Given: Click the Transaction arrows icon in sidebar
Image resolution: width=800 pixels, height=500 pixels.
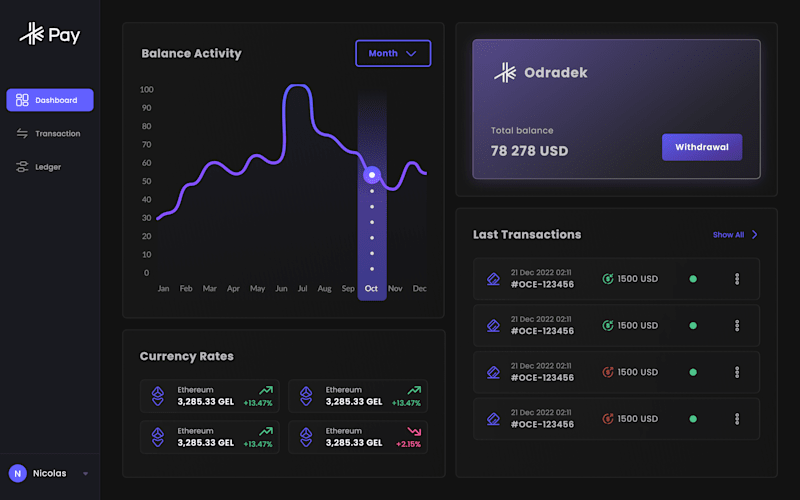Looking at the screenshot, I should [22, 134].
